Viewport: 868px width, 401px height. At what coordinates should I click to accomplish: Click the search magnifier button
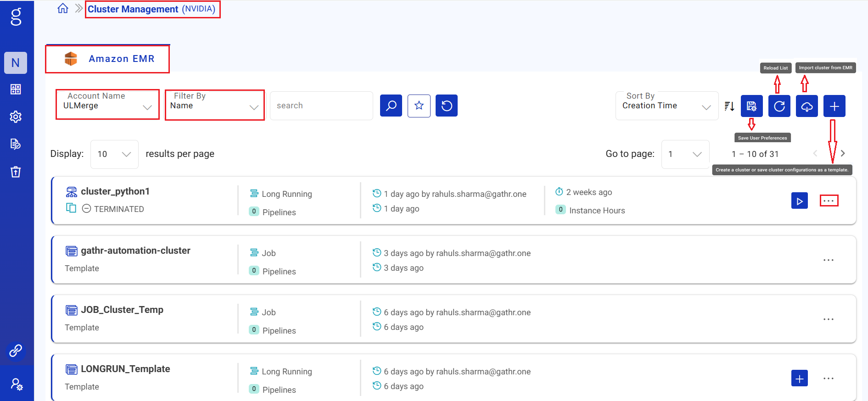click(391, 106)
